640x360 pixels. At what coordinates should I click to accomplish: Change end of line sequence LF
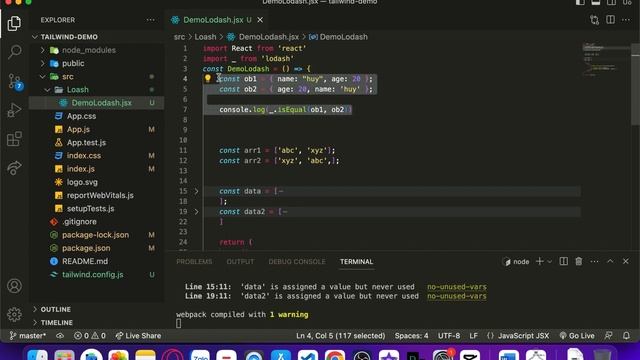click(x=473, y=336)
